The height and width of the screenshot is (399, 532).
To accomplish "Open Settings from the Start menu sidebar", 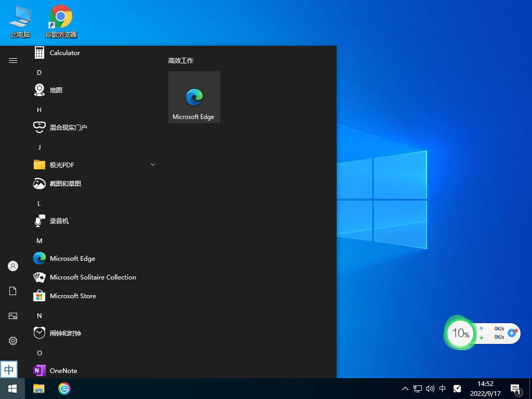I will point(12,341).
